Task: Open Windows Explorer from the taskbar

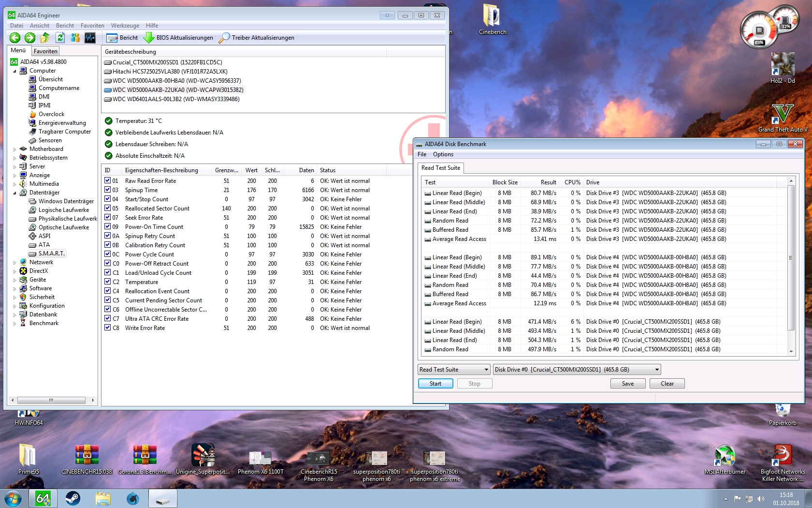Action: pyautogui.click(x=103, y=498)
